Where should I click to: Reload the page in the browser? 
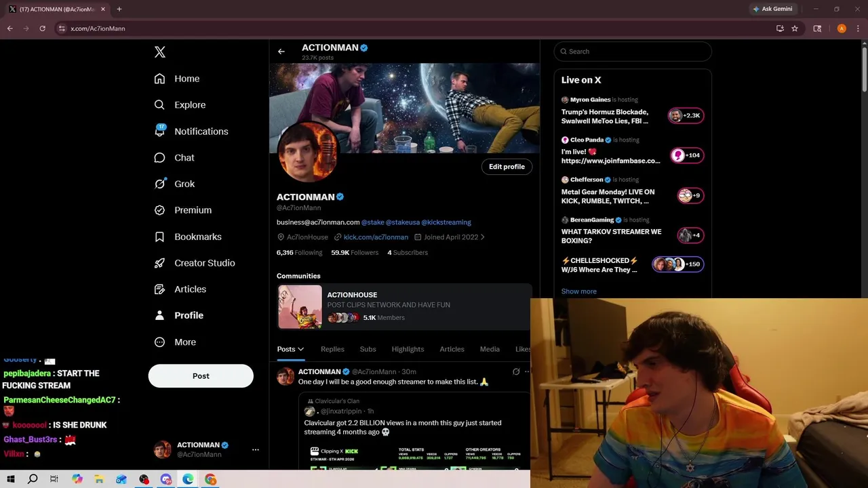pos(42,28)
